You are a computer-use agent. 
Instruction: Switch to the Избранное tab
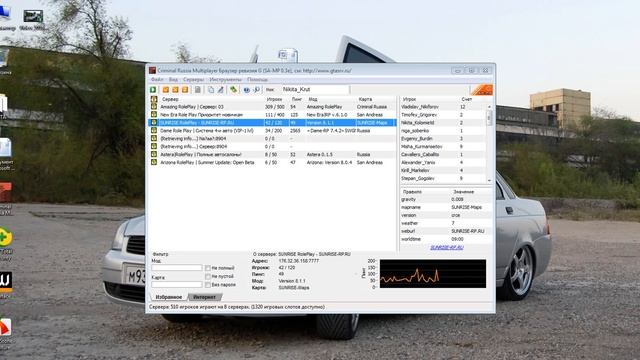(169, 297)
